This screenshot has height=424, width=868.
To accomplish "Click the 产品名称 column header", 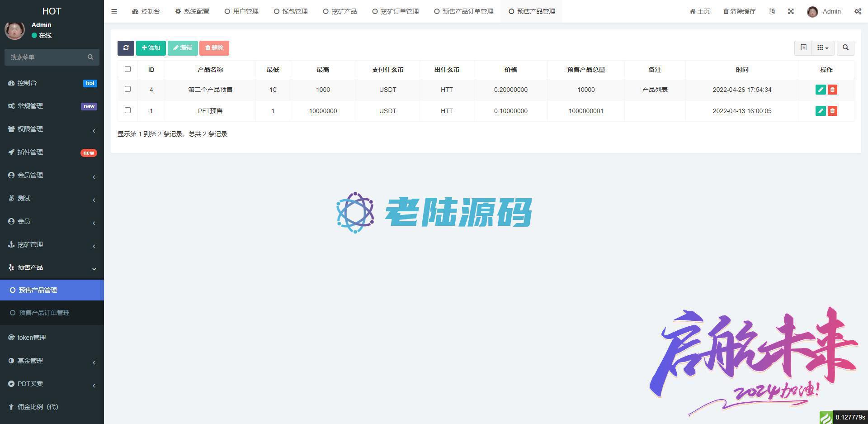I will pyautogui.click(x=210, y=70).
